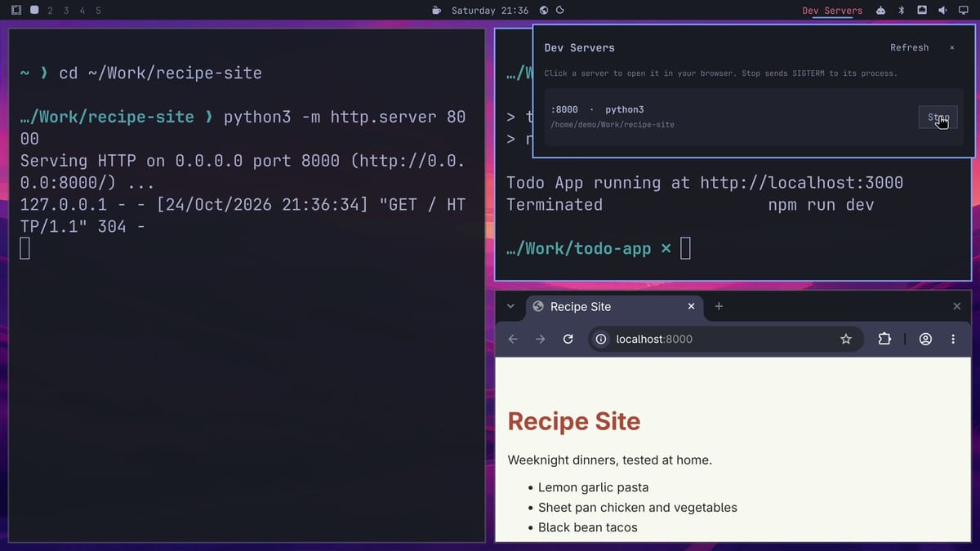Select the active workspace 1 indicator
Image resolution: width=980 pixels, height=551 pixels.
coord(34,11)
